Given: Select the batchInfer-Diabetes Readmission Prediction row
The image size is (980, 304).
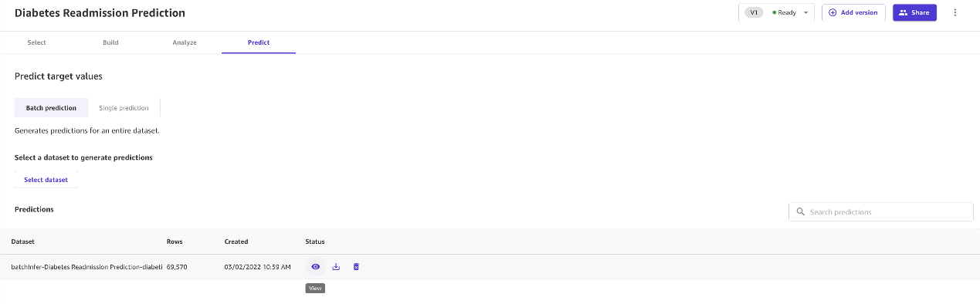Looking at the screenshot, I should point(490,267).
